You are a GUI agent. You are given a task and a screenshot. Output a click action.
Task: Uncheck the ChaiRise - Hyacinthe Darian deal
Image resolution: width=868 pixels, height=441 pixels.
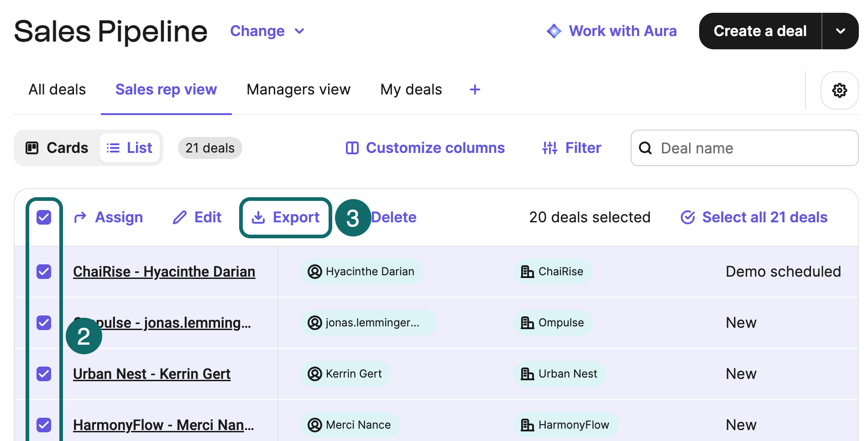pos(44,271)
